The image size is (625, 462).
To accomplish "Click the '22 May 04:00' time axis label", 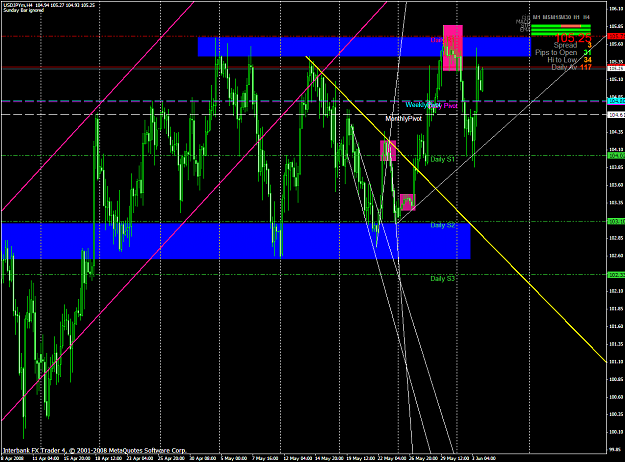I will 391,458.
